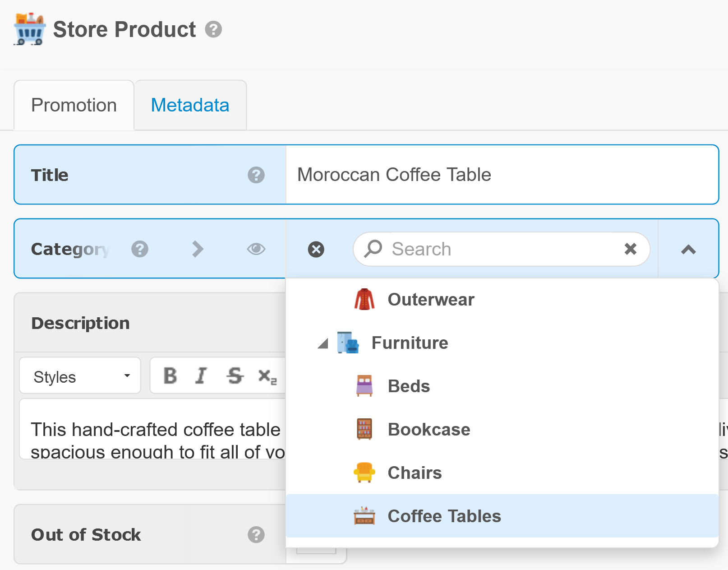This screenshot has width=728, height=570.
Task: Choose Coffee Tables from category list
Action: click(444, 516)
